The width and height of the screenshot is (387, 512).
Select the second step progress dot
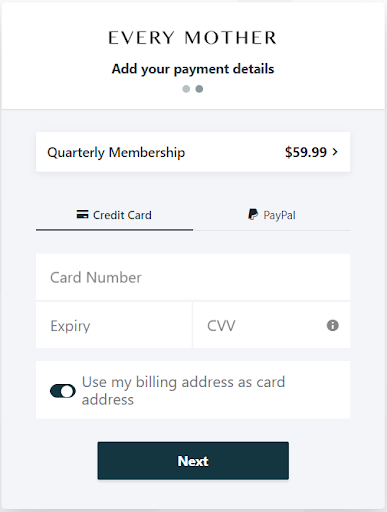coord(199,89)
